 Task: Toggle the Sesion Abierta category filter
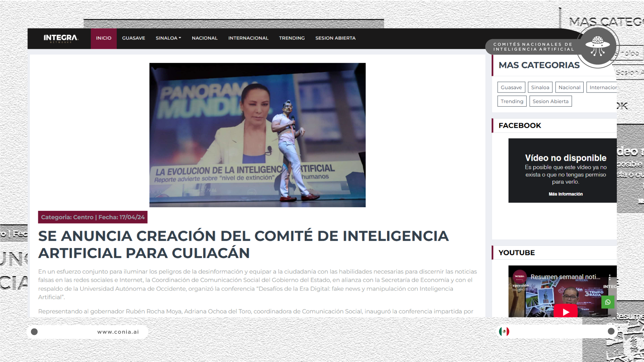click(x=550, y=101)
